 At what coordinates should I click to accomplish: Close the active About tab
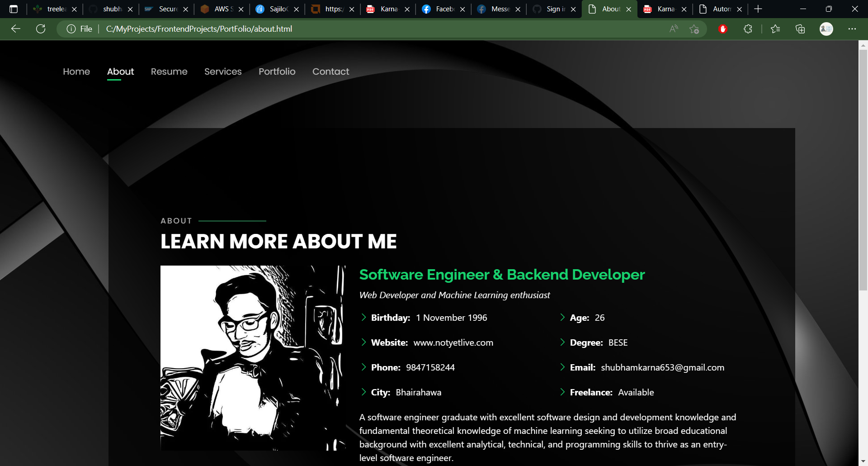click(628, 9)
